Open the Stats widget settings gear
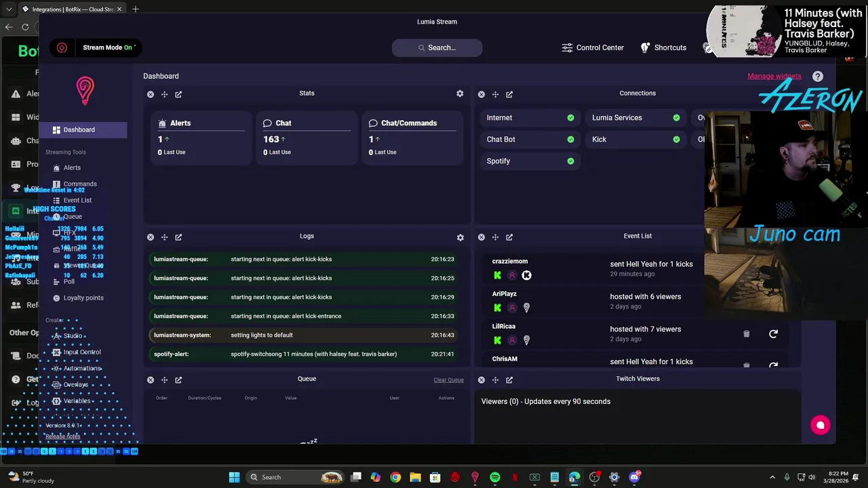The image size is (868, 488). click(460, 94)
